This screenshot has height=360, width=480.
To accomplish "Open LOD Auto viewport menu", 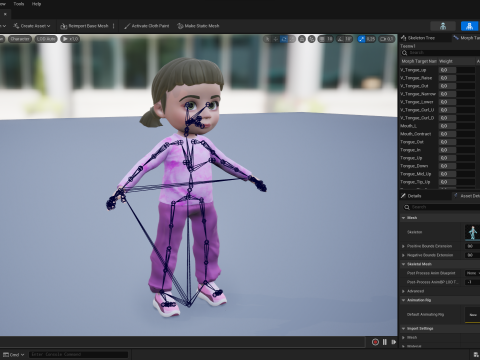I will coord(46,39).
